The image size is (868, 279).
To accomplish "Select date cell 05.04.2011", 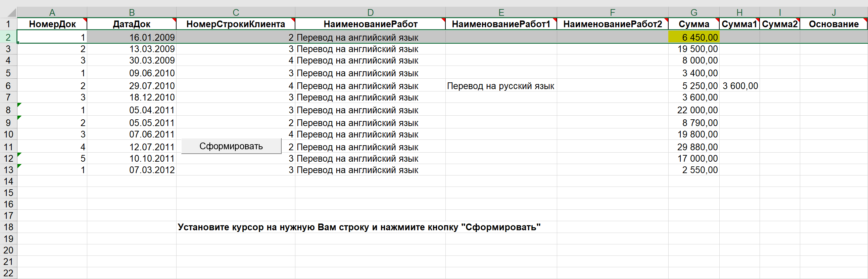I will pyautogui.click(x=132, y=110).
